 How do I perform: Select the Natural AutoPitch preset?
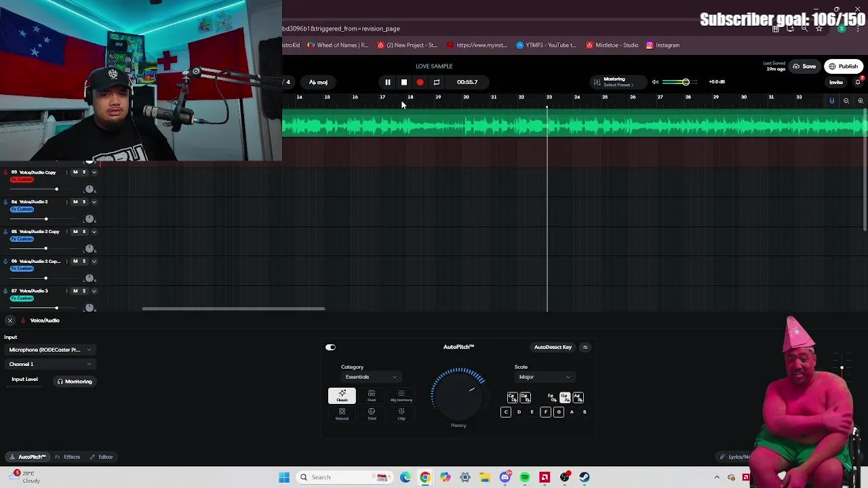pos(342,414)
